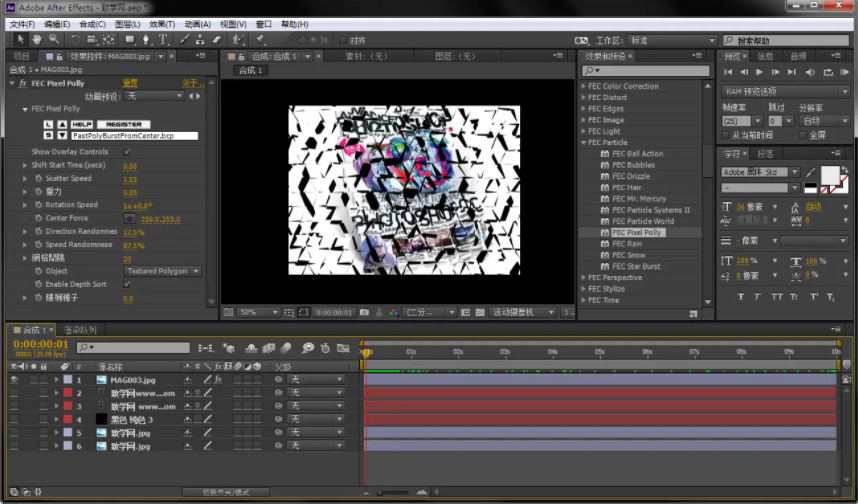Select the Roto Brush tool
This screenshot has width=858, height=504.
238,39
